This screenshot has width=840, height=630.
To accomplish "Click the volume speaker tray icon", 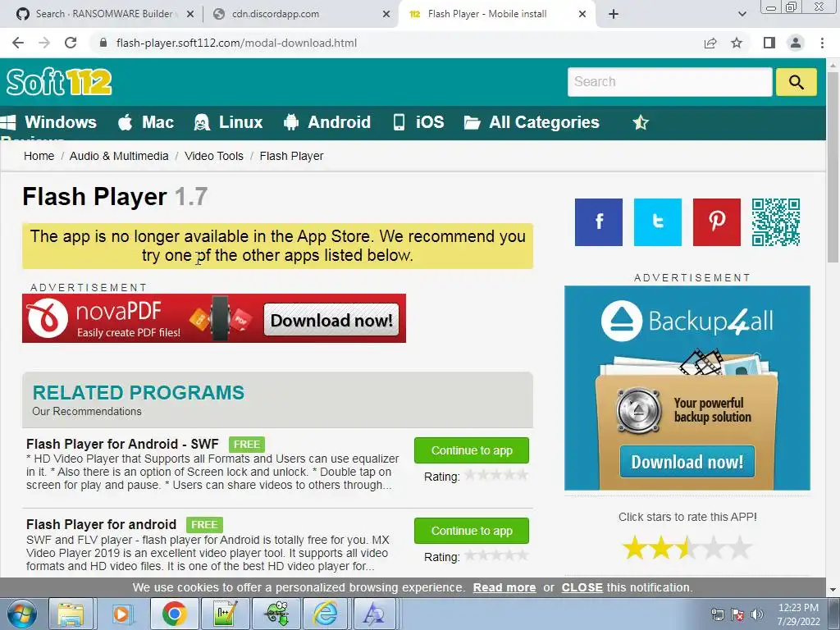I will [757, 614].
